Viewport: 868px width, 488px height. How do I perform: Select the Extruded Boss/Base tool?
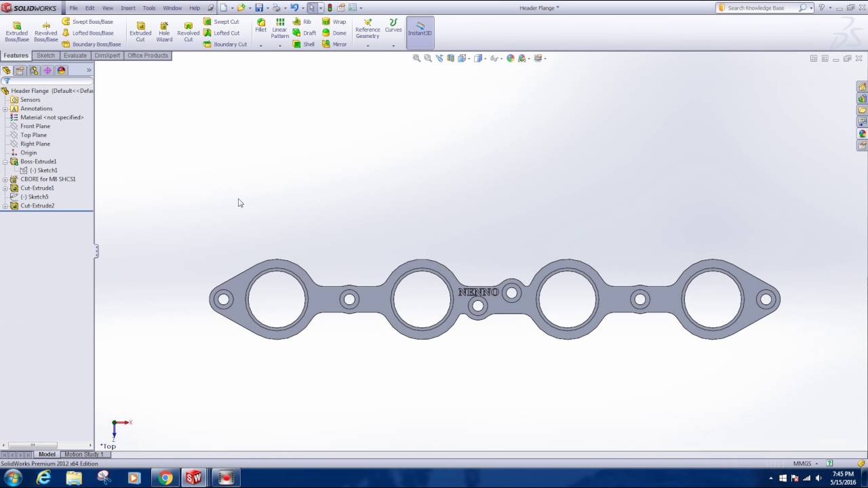tap(17, 32)
